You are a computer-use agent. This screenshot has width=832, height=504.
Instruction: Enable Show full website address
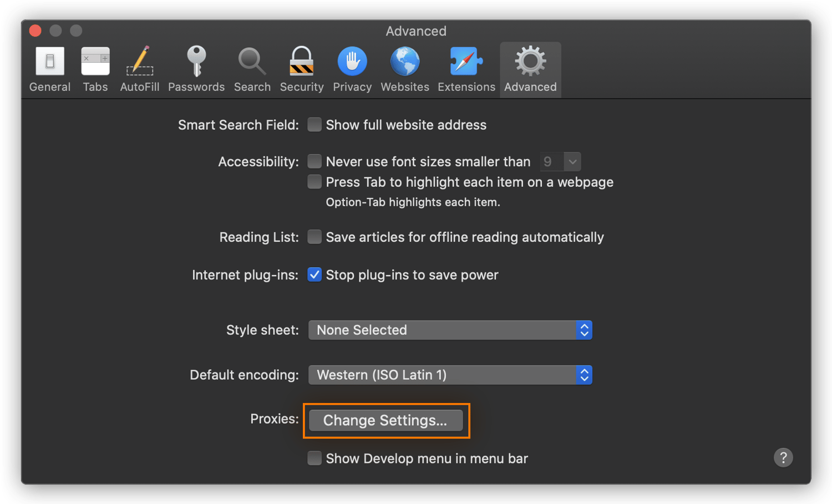pyautogui.click(x=314, y=125)
